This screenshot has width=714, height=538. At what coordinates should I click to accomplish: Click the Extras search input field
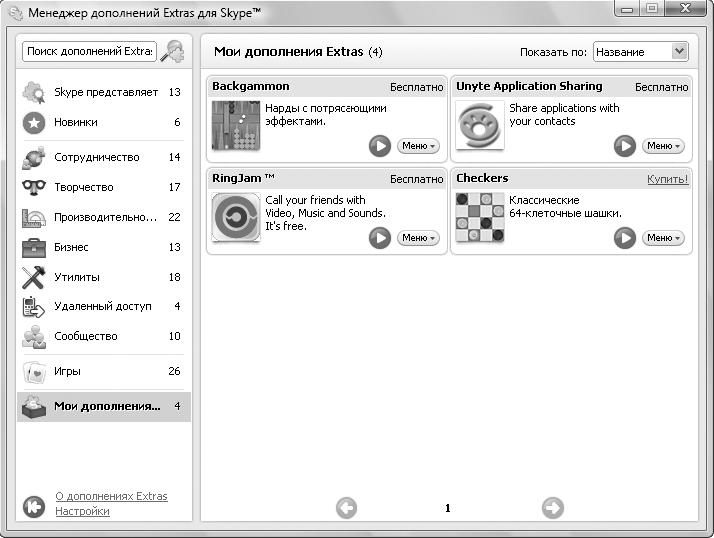click(88, 51)
